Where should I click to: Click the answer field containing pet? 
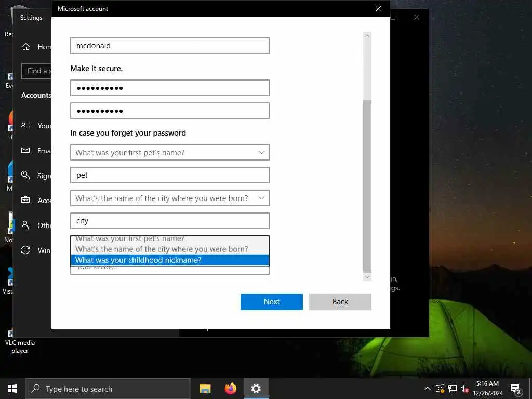170,175
